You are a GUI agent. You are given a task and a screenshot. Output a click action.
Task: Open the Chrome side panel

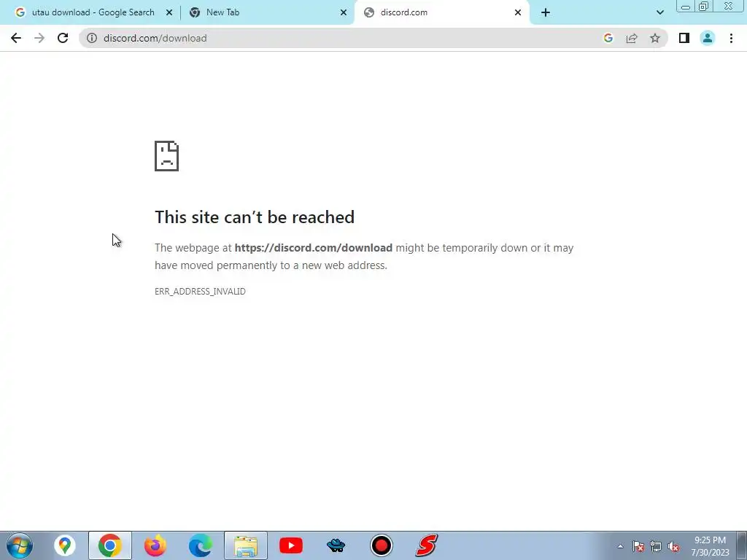pos(684,38)
